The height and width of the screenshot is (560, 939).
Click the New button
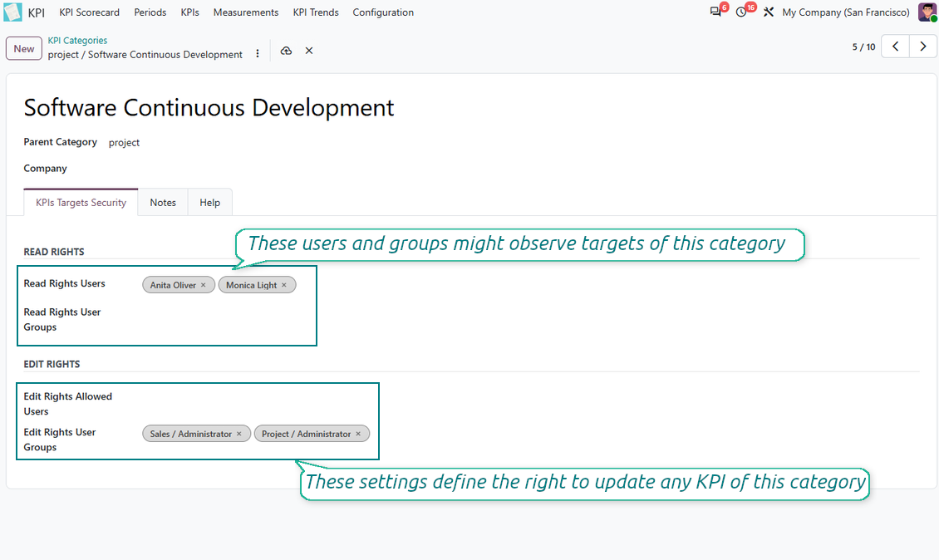click(x=24, y=48)
